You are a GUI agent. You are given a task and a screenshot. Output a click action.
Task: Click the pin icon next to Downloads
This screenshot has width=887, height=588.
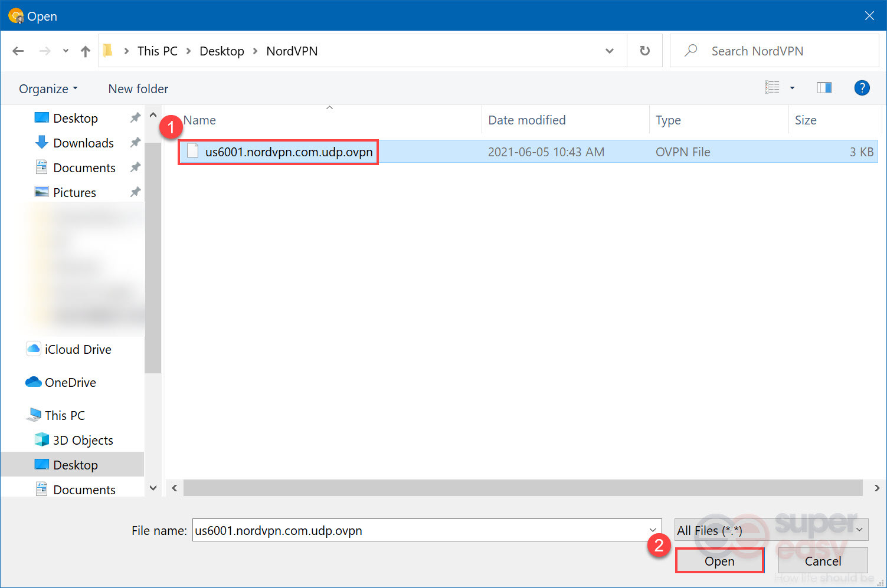point(135,143)
